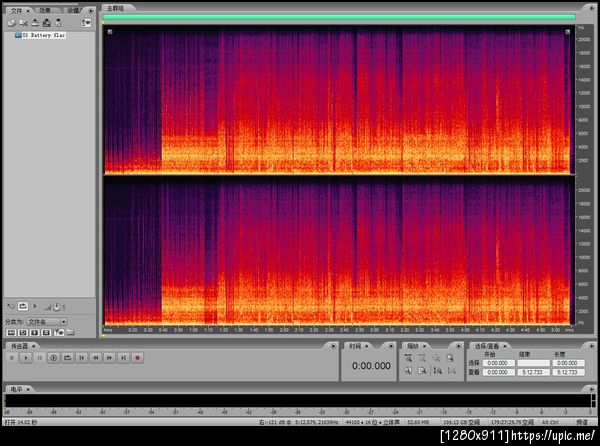
Task: Click the level meter bar in 电平 panel
Action: point(298,401)
